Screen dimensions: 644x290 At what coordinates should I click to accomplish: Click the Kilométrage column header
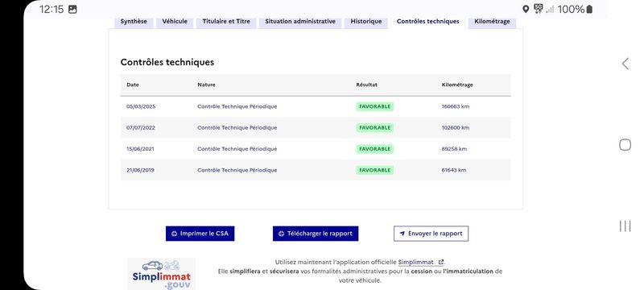457,85
